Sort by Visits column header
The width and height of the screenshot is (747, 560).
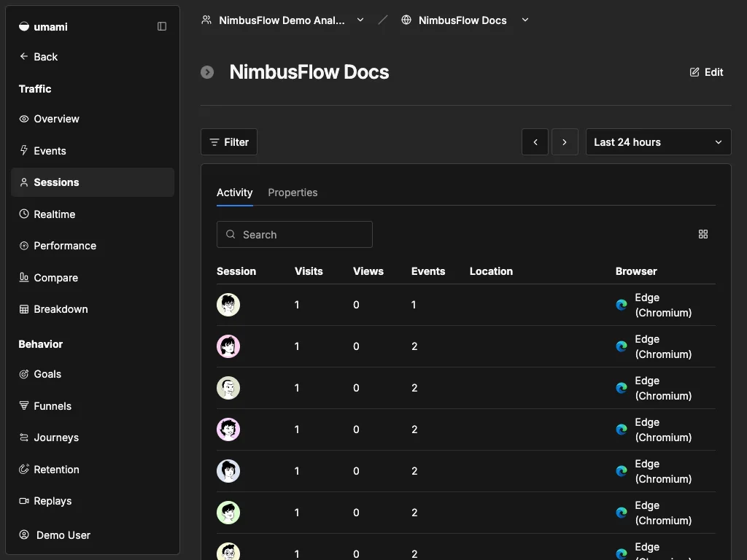point(309,271)
